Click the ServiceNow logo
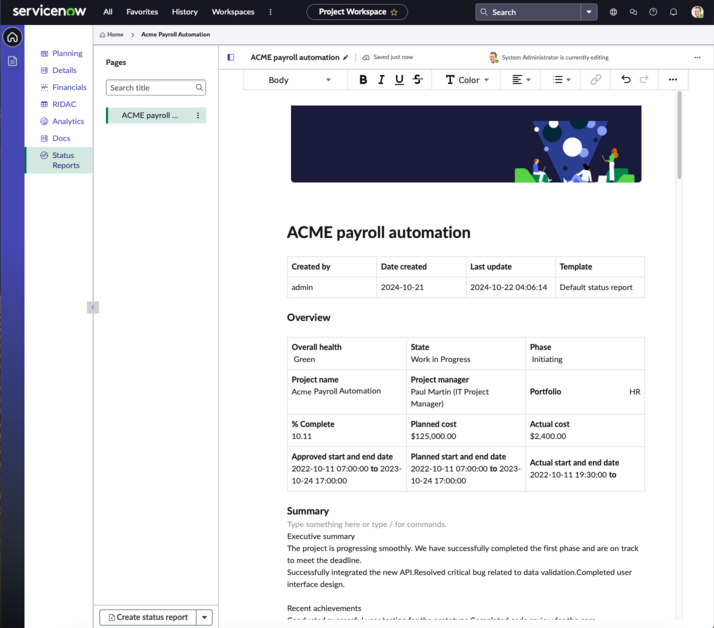This screenshot has width=714, height=628. 49,11
